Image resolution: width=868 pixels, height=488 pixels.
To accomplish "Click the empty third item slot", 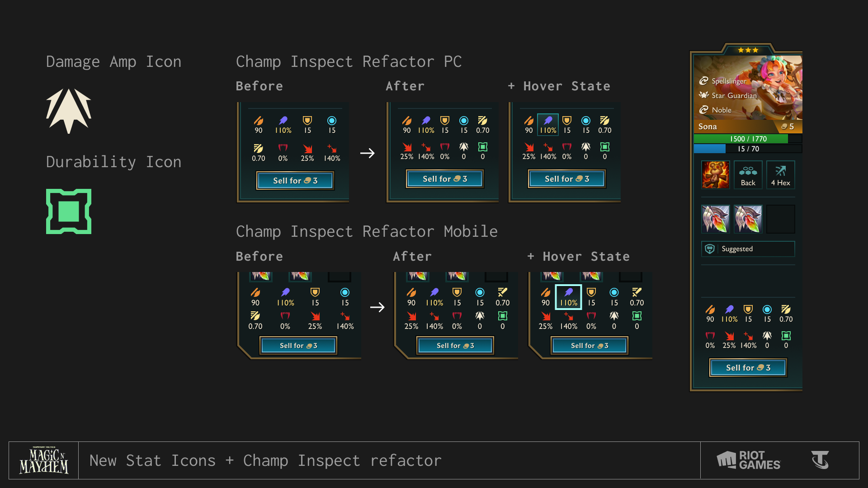I will (780, 219).
